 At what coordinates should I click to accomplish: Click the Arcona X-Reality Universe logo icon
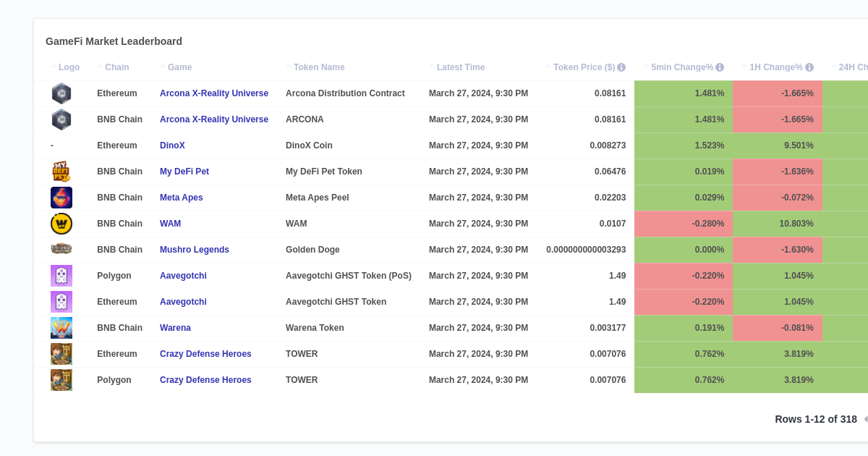61,93
